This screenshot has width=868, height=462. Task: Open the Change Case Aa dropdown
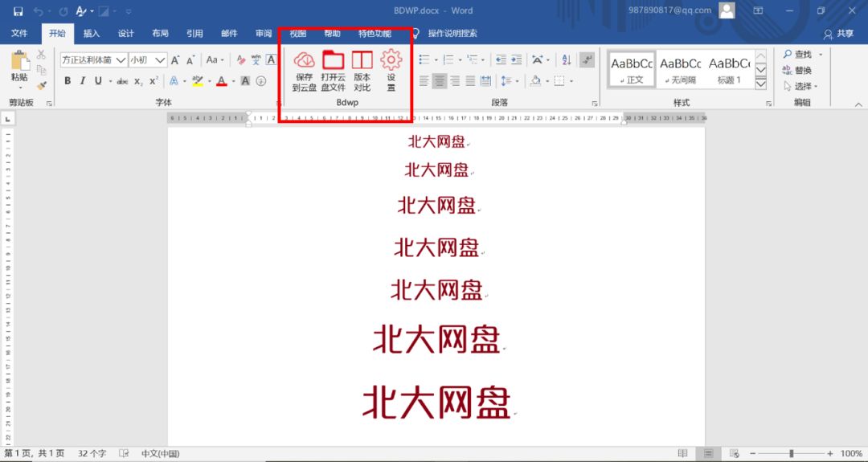[x=215, y=59]
